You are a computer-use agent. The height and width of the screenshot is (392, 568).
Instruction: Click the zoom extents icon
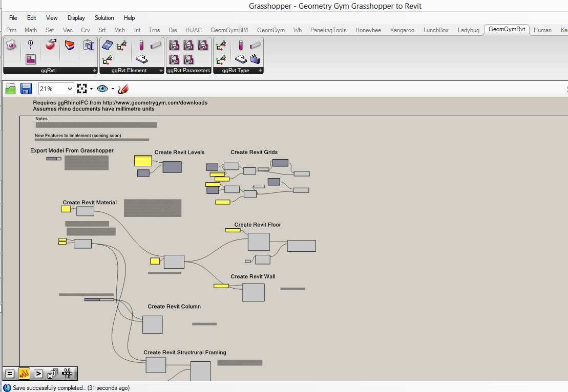82,89
